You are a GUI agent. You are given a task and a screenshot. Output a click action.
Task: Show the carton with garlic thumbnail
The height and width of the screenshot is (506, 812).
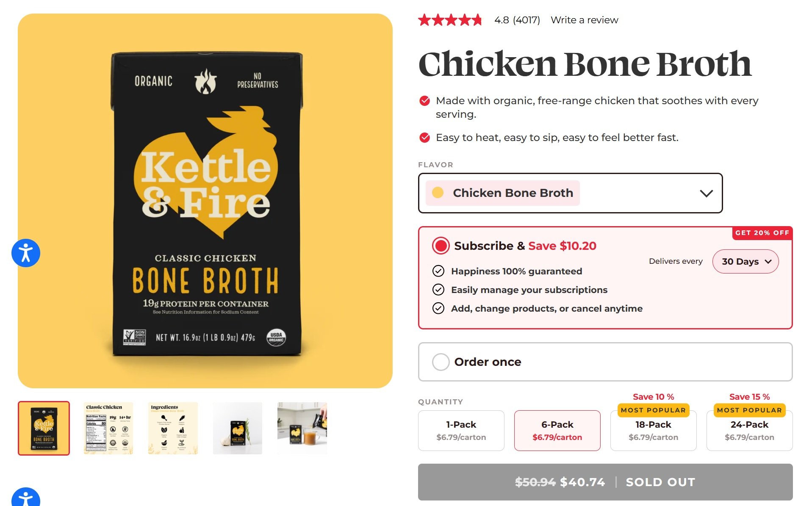238,428
